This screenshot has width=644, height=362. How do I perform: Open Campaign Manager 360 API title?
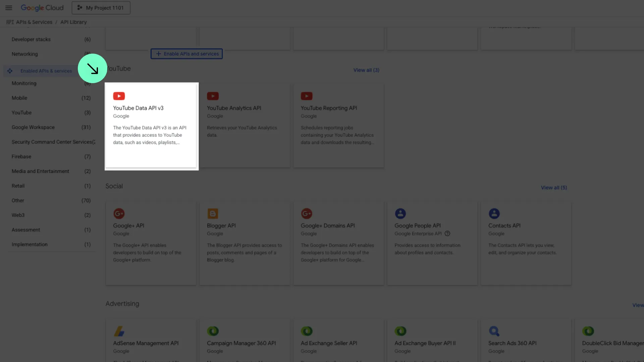pyautogui.click(x=241, y=343)
